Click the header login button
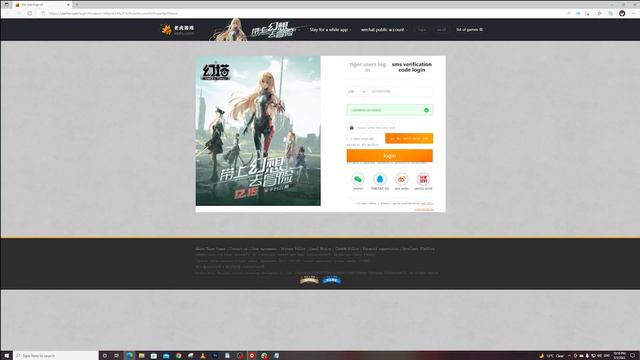The height and width of the screenshot is (360, 640). click(x=422, y=29)
